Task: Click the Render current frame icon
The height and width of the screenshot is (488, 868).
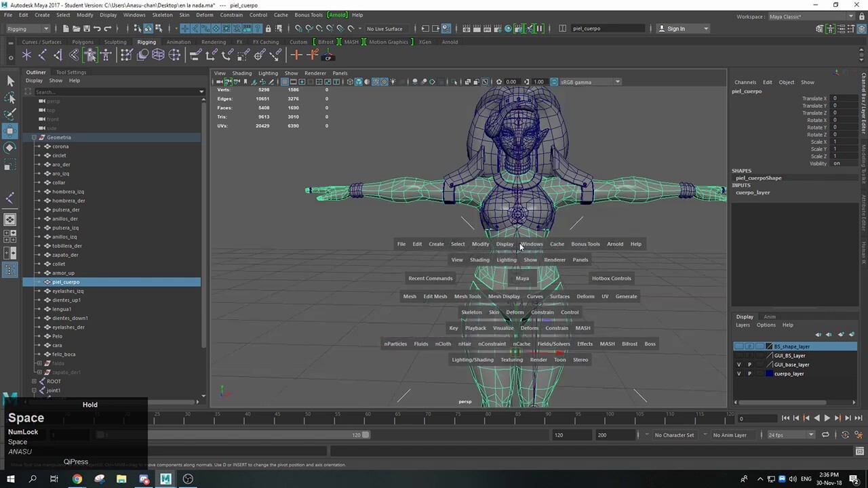Action: click(477, 28)
